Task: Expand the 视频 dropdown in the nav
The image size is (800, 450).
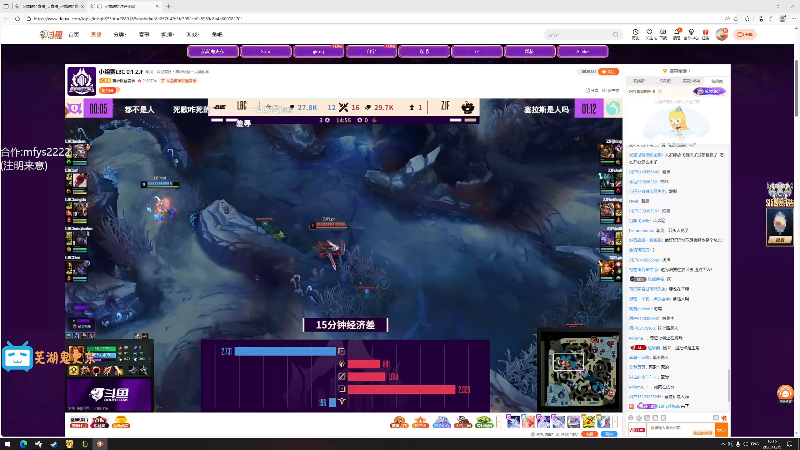Action: 167,35
